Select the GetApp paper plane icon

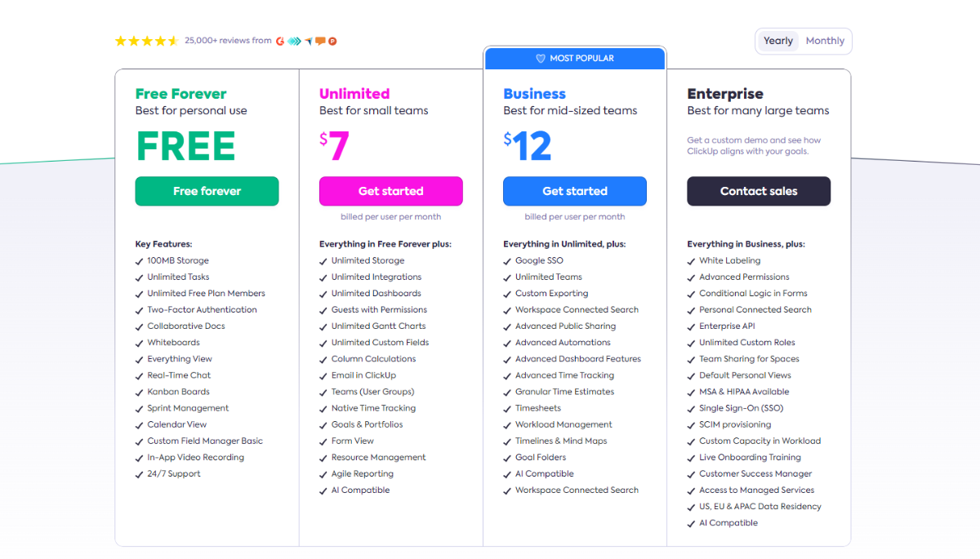(x=308, y=41)
